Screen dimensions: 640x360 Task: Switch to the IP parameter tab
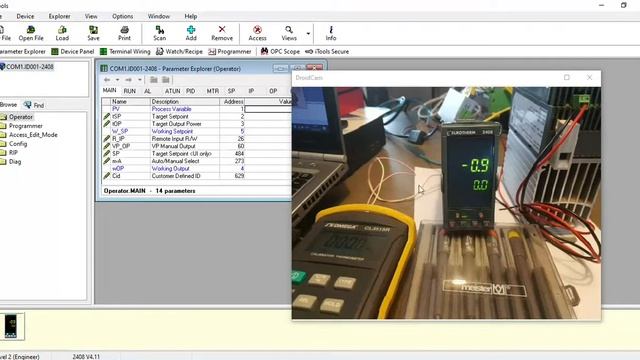(251, 91)
